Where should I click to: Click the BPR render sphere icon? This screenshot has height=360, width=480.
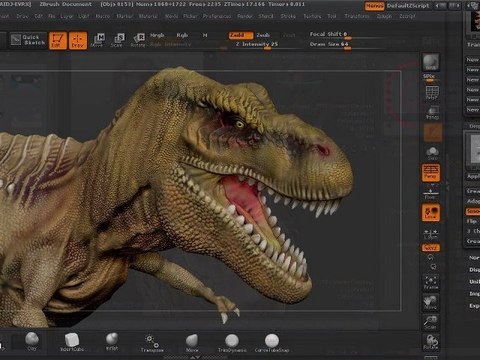point(431,62)
